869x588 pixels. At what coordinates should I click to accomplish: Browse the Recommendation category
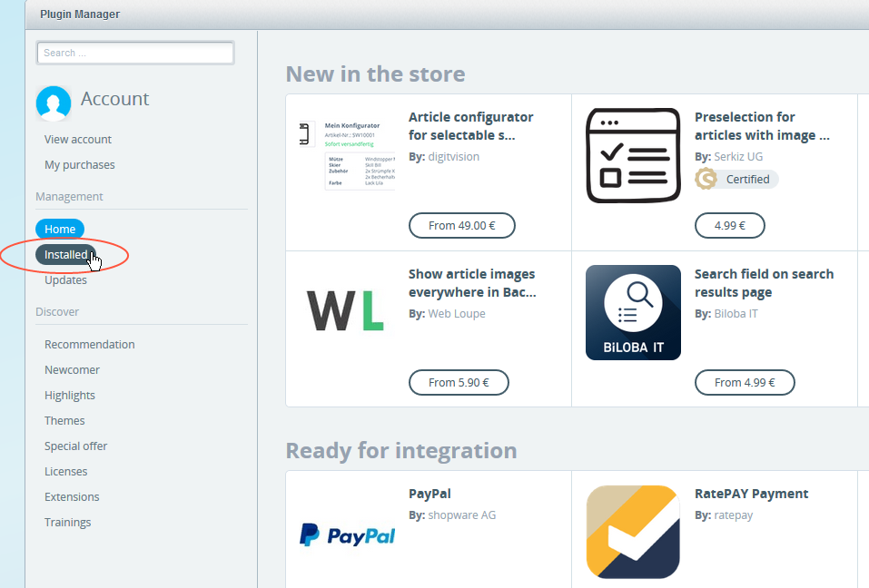tap(89, 344)
